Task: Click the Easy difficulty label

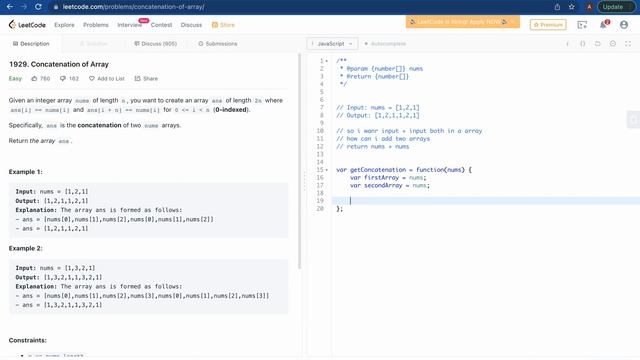Action: click(15, 78)
